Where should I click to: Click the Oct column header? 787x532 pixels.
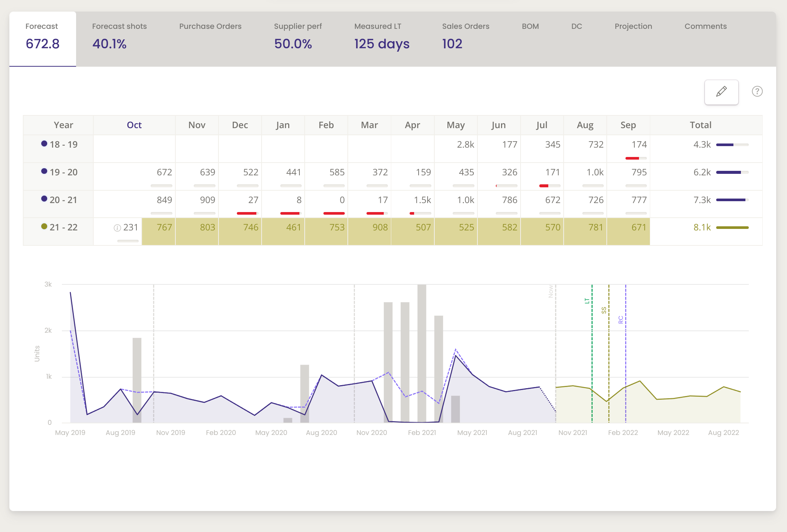134,125
